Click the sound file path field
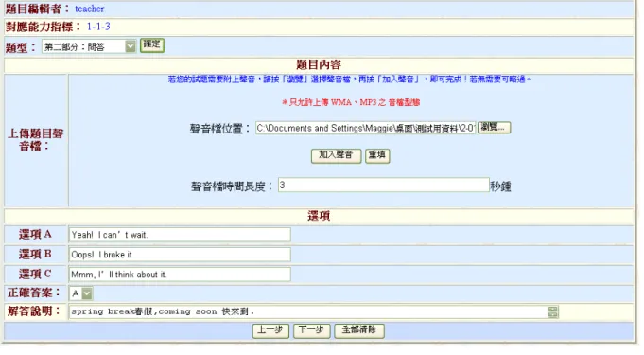The image size is (644, 355). click(x=365, y=128)
